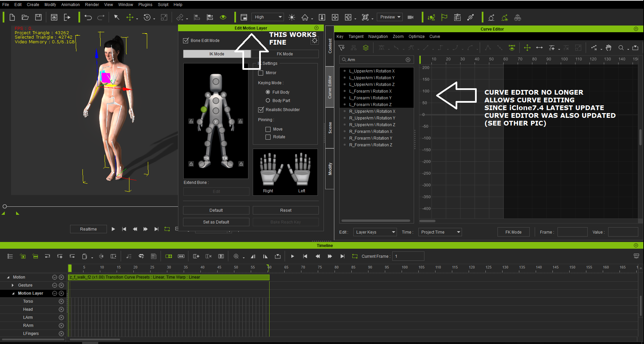Click the timeline zoom magnifier icon
Viewport: 644px width, 344px height.
point(236,256)
